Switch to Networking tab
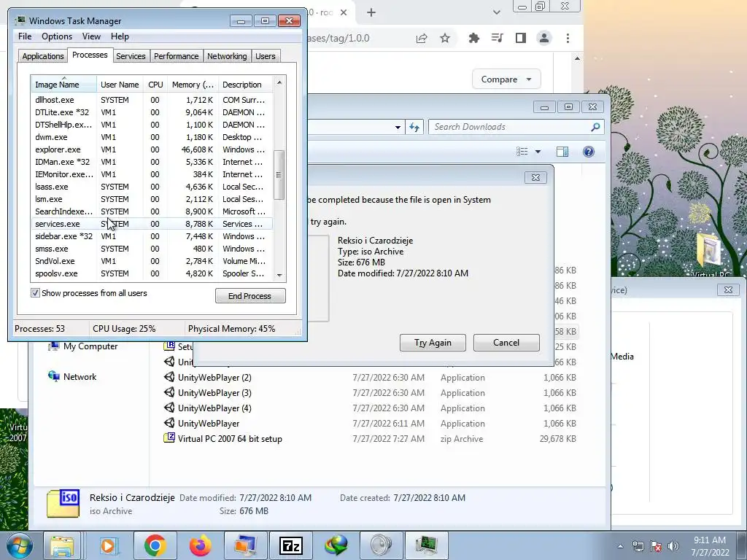This screenshot has height=560, width=747. (x=227, y=56)
